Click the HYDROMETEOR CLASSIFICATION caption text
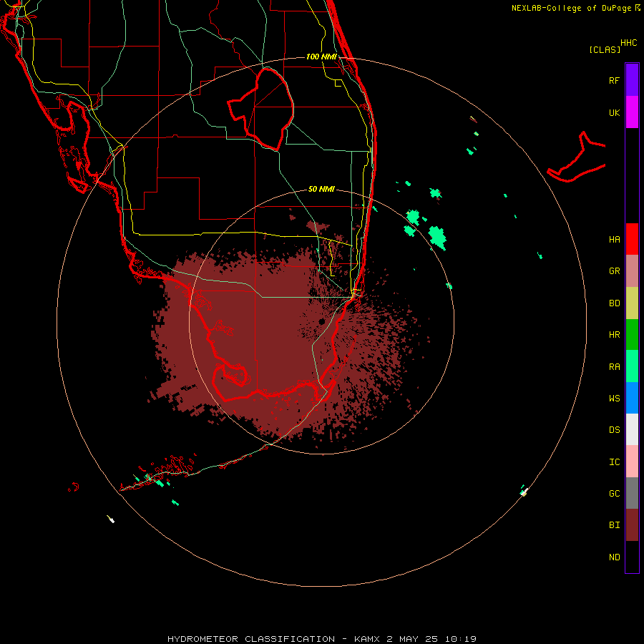This screenshot has width=644, height=644. [251, 639]
